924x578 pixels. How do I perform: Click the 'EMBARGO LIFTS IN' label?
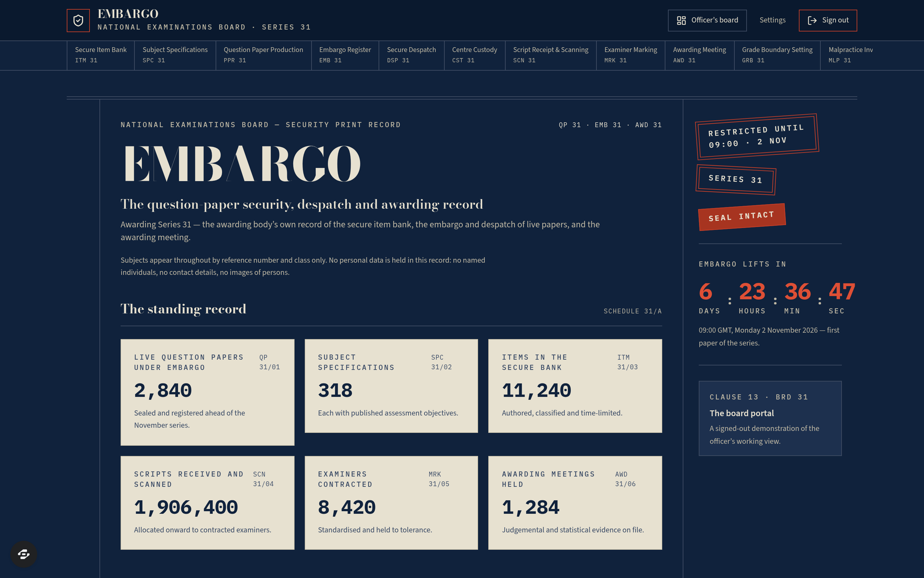[x=742, y=264]
